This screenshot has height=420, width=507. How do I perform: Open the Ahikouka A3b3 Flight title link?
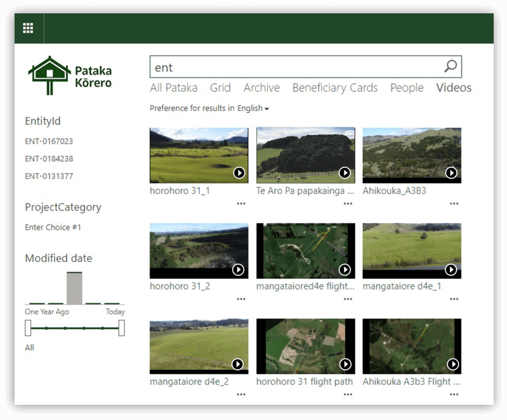tap(411, 382)
